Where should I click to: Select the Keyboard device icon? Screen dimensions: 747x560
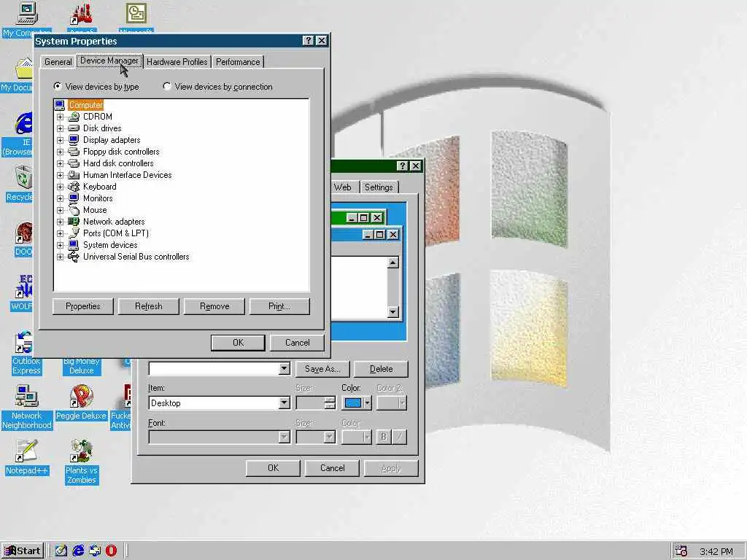tap(74, 187)
